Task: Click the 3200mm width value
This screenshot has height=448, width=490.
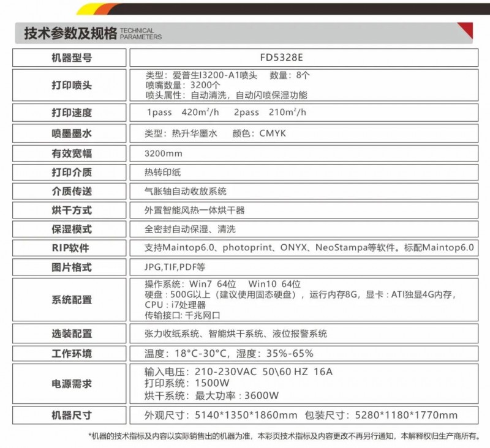Action: (163, 152)
